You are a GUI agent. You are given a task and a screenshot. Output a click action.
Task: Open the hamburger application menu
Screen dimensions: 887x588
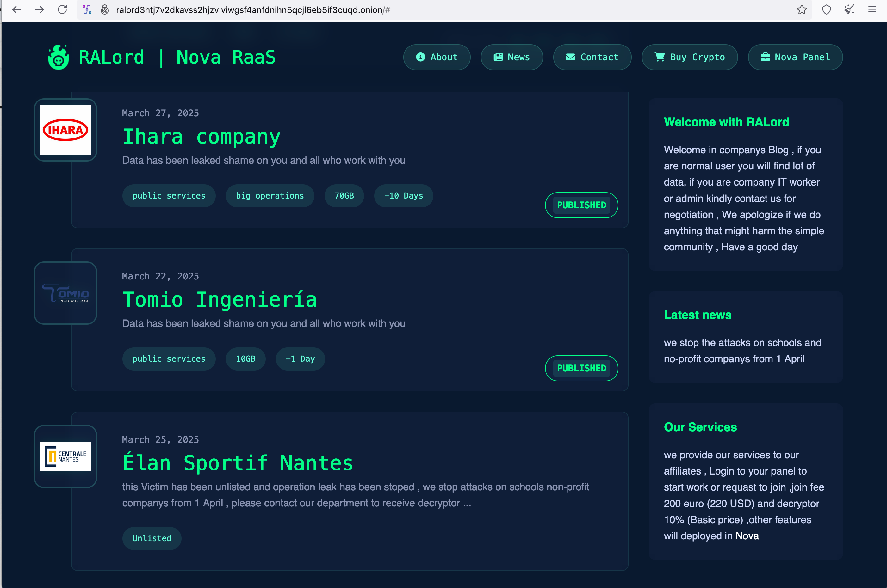(x=872, y=10)
